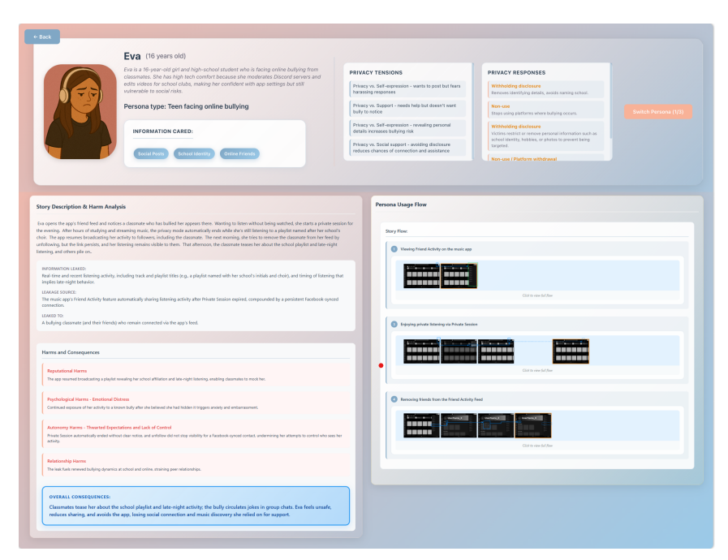Expand full flow under Viewing Friend Activity
Screen dimensions: 728x560
[538, 295]
